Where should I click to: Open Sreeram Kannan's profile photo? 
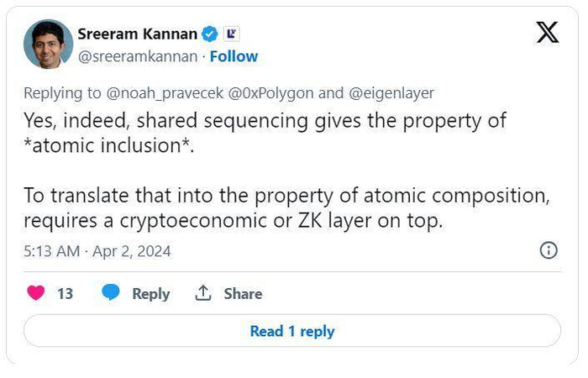coord(48,44)
